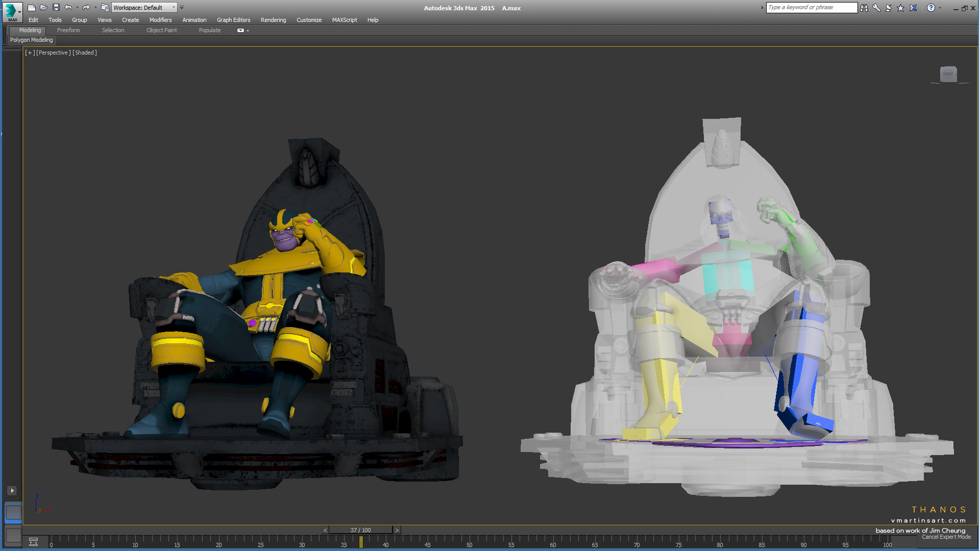Open the Animation menu
This screenshot has width=980, height=551.
(x=194, y=20)
